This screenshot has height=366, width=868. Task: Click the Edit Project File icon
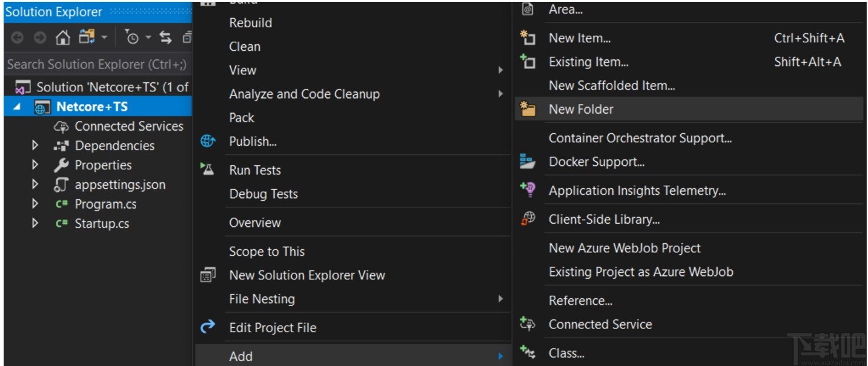(208, 327)
